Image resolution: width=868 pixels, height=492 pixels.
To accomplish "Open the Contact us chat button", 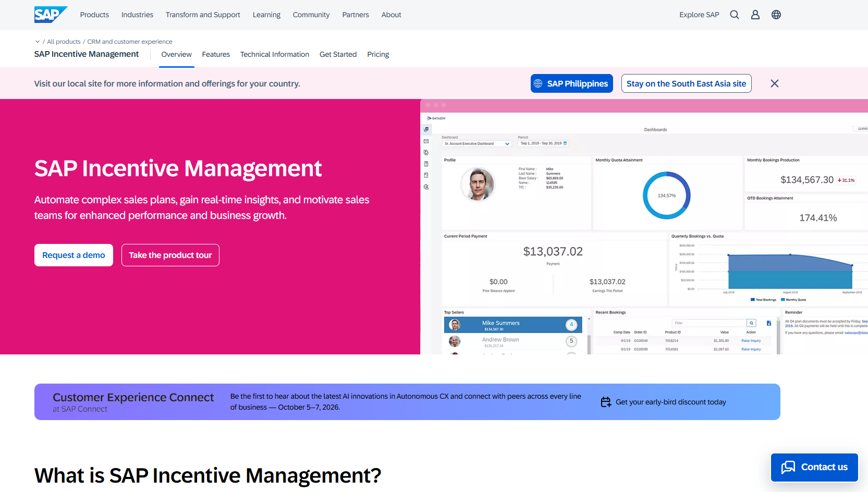I will 814,467.
